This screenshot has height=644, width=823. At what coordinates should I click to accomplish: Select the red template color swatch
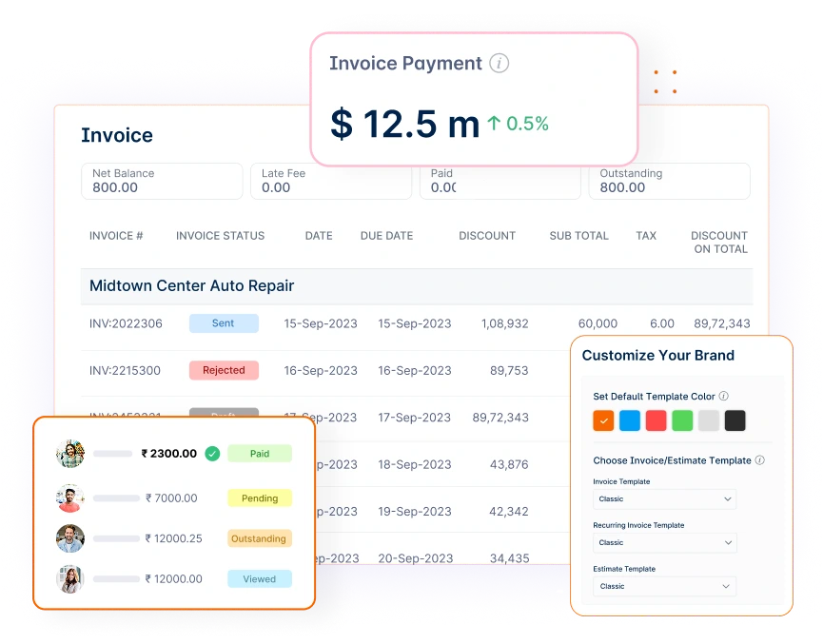tap(656, 420)
